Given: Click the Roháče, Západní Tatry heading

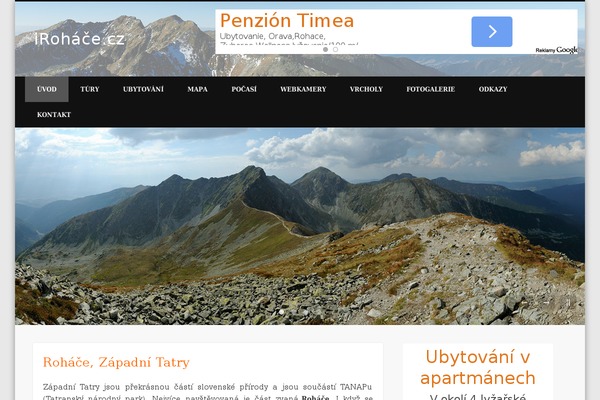Looking at the screenshot, I should [116, 362].
